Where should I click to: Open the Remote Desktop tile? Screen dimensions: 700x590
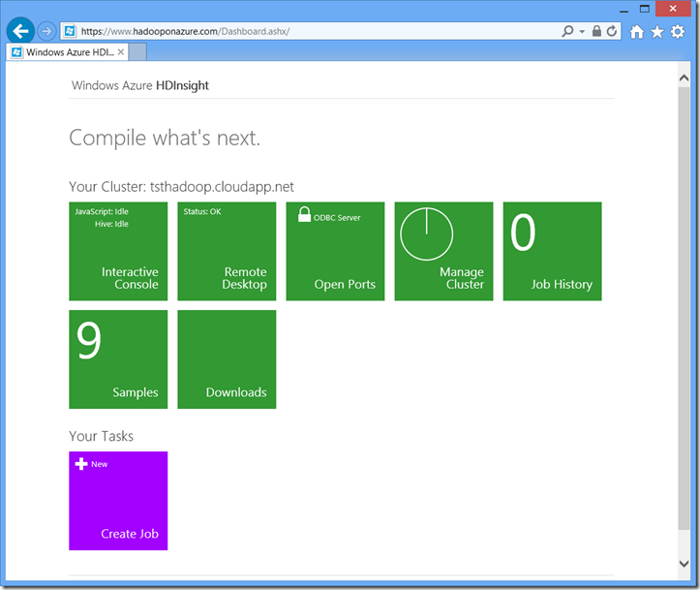tap(227, 251)
